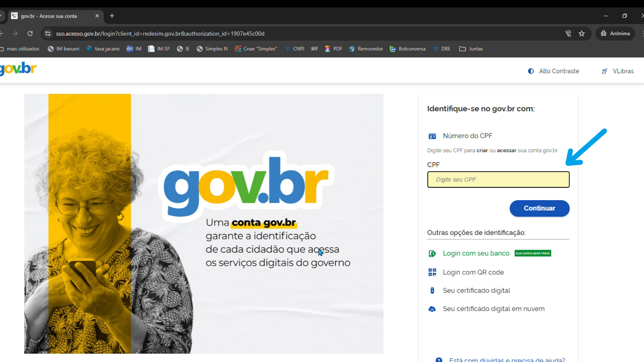This screenshot has width=644, height=362.
Task: Open the IM barueri bookmark
Action: point(63,49)
